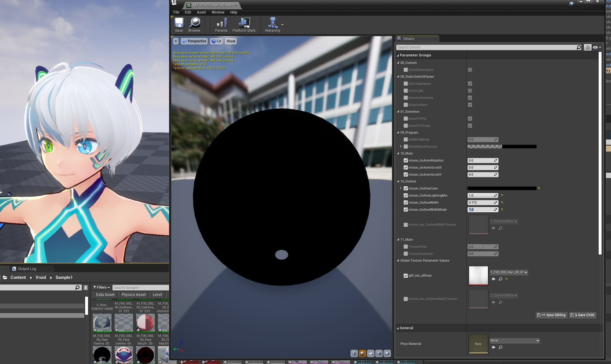Select the cylinder preview mesh icon
This screenshot has height=364, width=611.
354,353
